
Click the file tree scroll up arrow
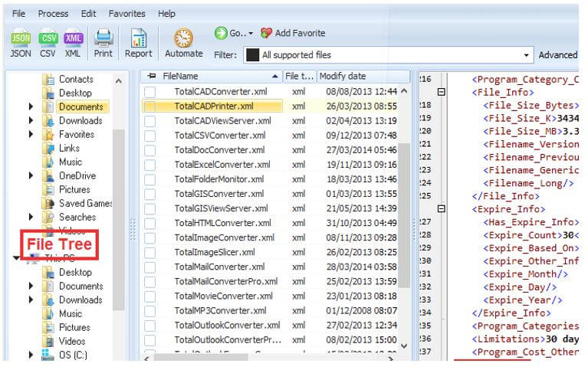(119, 81)
